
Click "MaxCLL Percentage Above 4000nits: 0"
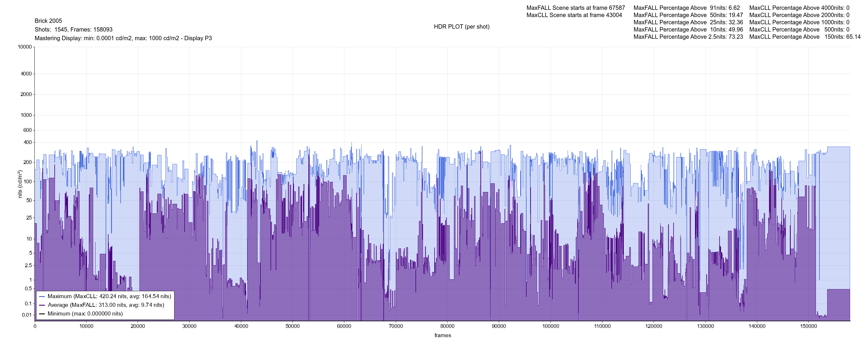pyautogui.click(x=799, y=8)
